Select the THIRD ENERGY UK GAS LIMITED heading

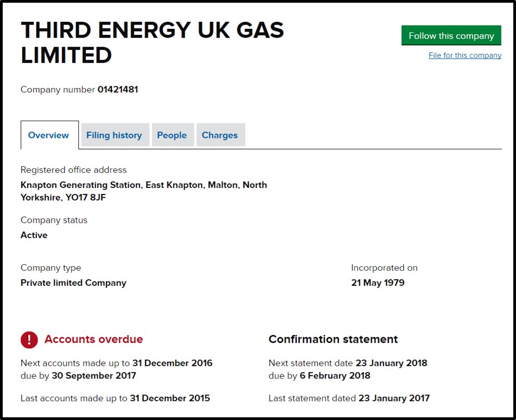[152, 42]
